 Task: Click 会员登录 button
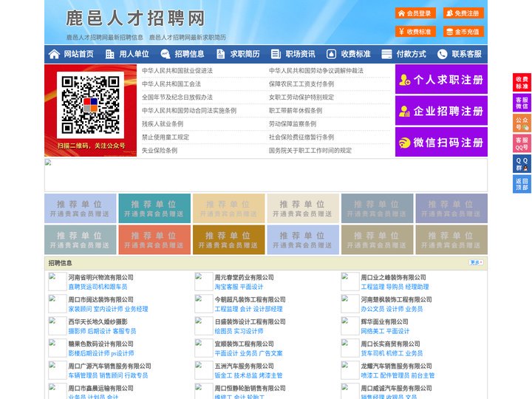click(415, 13)
